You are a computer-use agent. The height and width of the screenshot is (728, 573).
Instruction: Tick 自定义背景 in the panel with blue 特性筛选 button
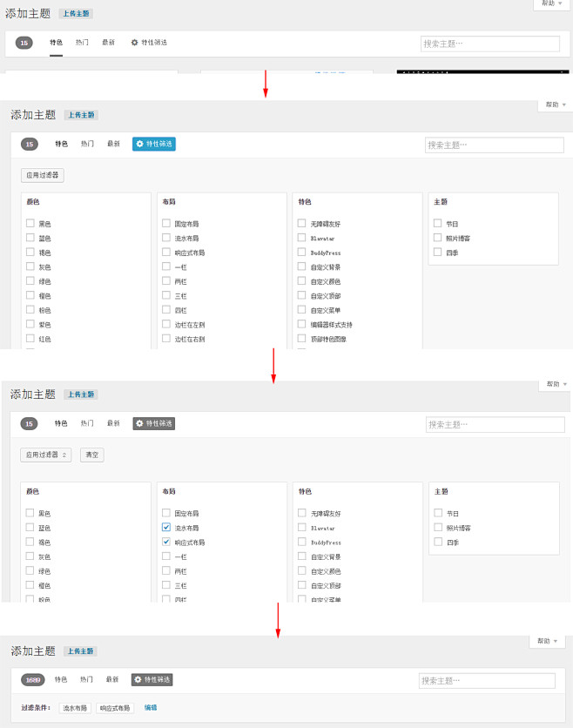click(x=302, y=266)
